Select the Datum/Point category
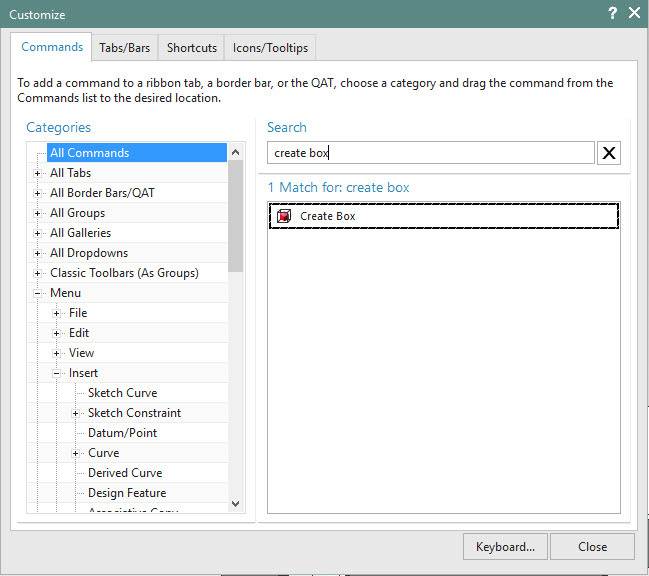 click(x=123, y=433)
